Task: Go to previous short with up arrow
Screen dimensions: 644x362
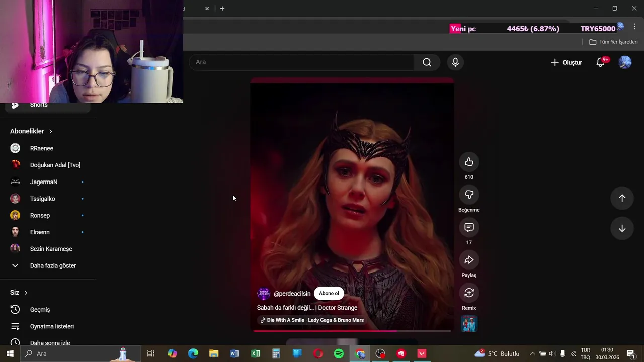Action: click(x=622, y=198)
